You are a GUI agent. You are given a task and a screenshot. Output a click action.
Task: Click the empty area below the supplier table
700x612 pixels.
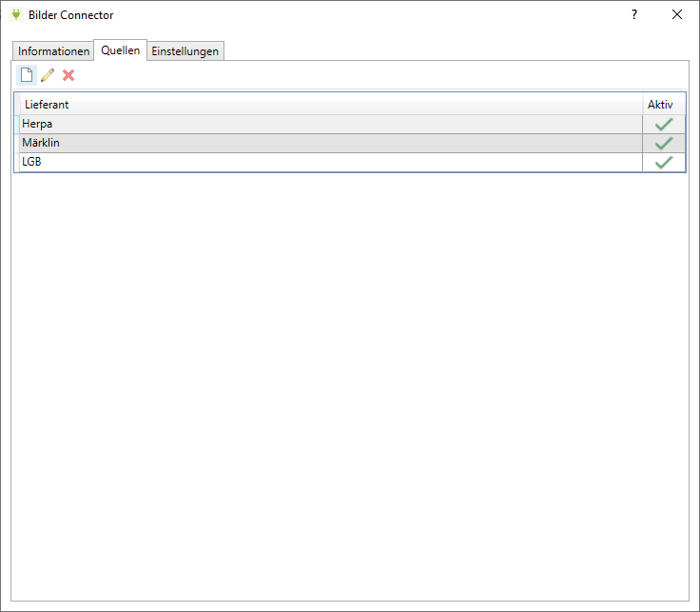click(350, 381)
